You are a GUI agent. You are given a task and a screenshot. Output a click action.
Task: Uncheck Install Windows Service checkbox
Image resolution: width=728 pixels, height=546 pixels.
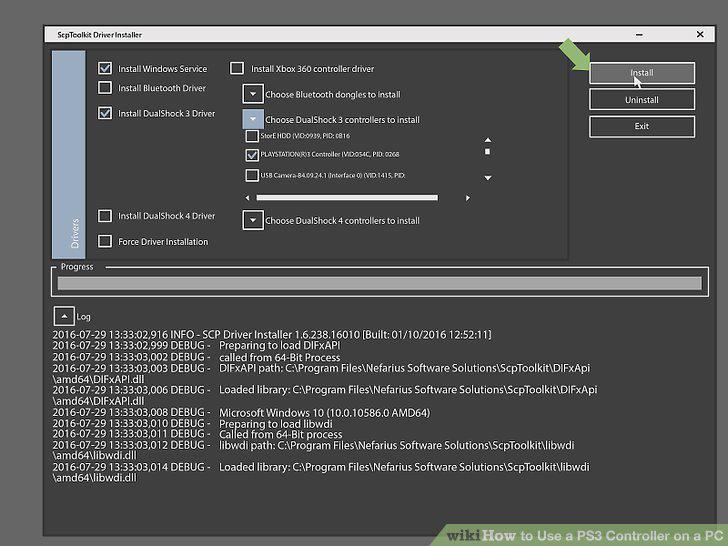point(105,68)
